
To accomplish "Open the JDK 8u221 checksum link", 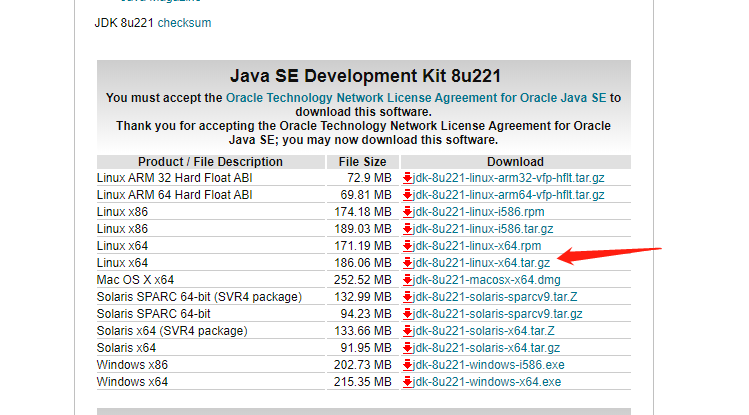I will click(x=184, y=23).
